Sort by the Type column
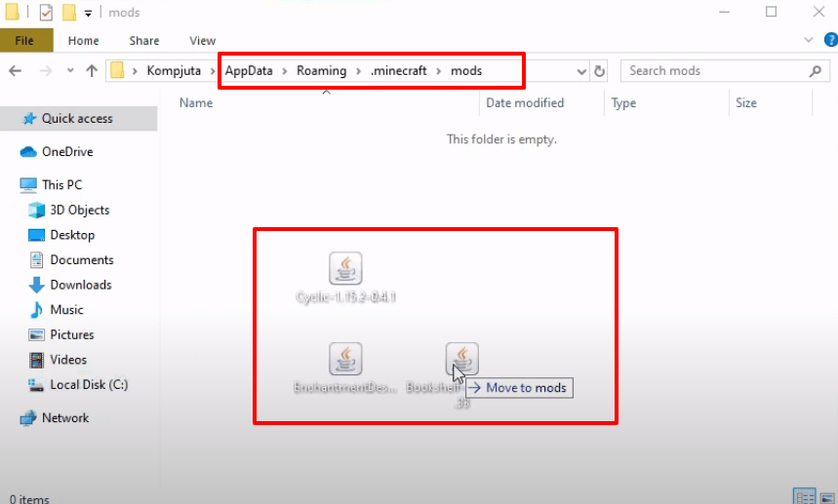Screen dimensions: 838x504 (x=623, y=103)
